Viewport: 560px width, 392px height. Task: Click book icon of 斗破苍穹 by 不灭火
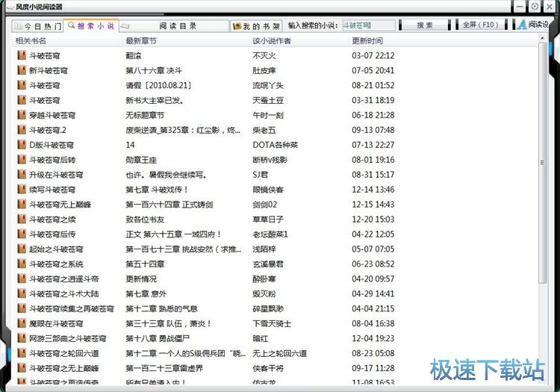22,55
